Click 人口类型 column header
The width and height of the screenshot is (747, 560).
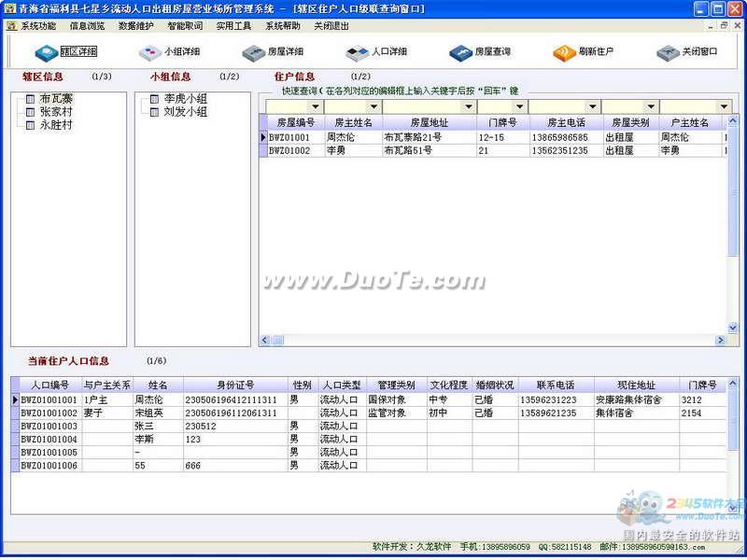point(342,385)
